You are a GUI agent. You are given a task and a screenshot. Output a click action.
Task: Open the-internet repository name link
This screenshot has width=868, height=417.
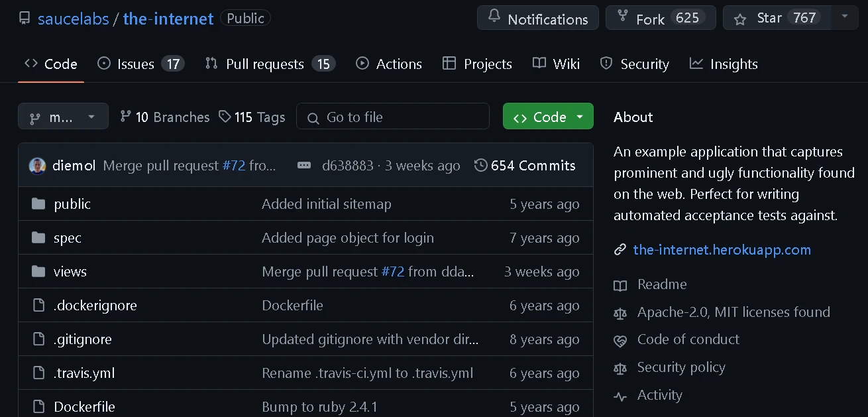[168, 19]
